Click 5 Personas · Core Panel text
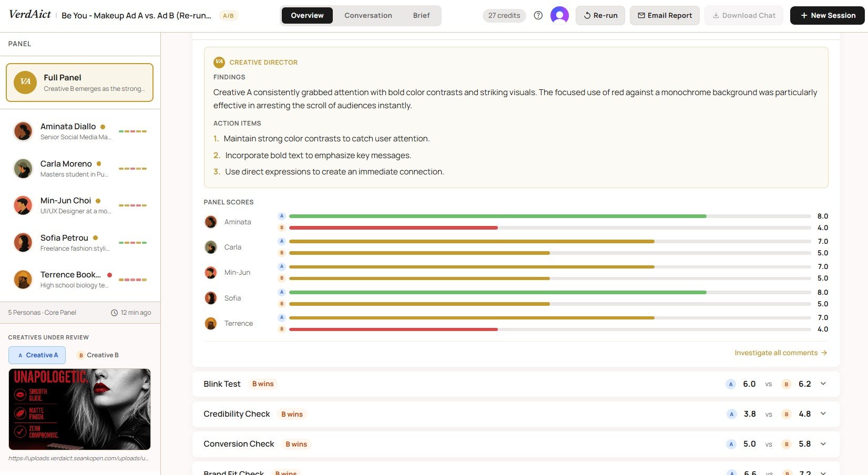This screenshot has height=475, width=868. (42, 313)
